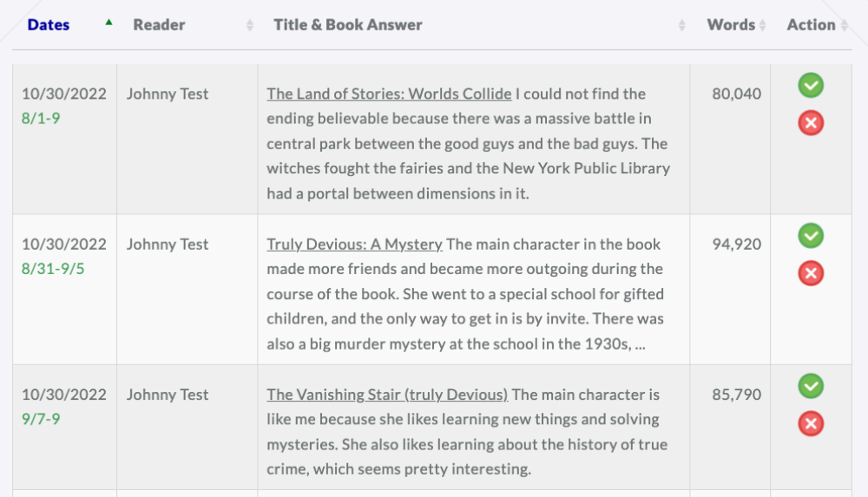Screen dimensions: 868x497
Task: Sort by Title & Book Answer arrows
Action: [x=682, y=25]
